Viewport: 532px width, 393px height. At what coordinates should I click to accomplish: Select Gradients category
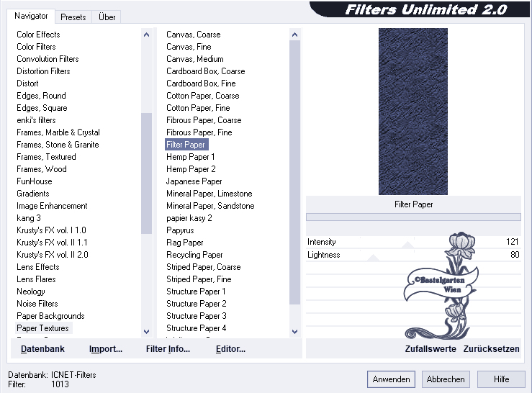pos(33,194)
